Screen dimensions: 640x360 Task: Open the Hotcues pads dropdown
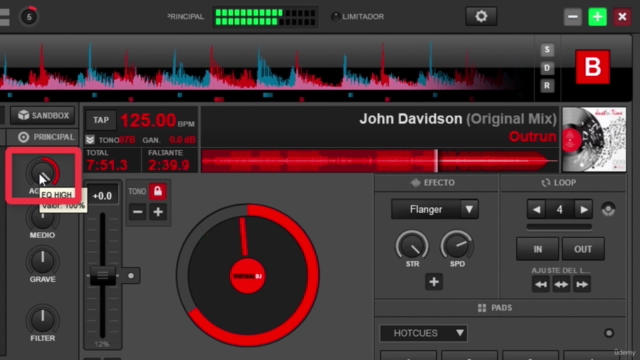423,333
